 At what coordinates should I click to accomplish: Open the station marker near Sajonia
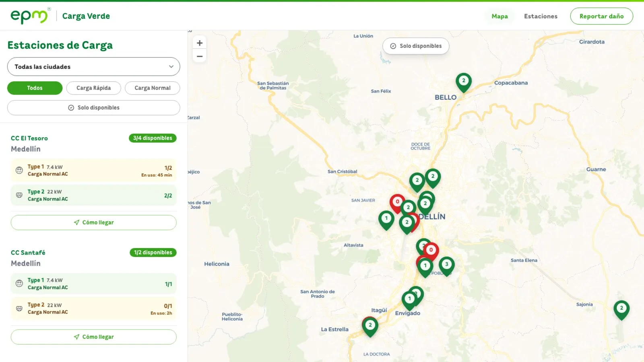pos(621,309)
